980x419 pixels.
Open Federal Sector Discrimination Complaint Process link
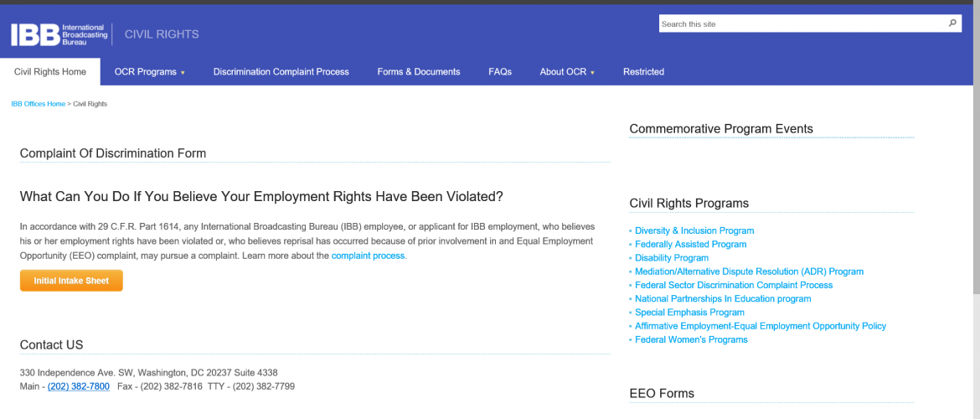click(734, 285)
